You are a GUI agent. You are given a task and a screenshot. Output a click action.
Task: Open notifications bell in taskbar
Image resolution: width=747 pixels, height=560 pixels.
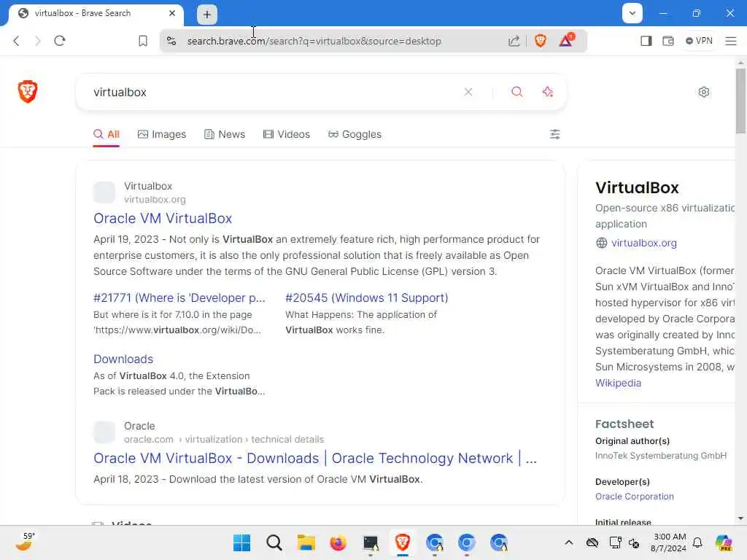pyautogui.click(x=697, y=542)
